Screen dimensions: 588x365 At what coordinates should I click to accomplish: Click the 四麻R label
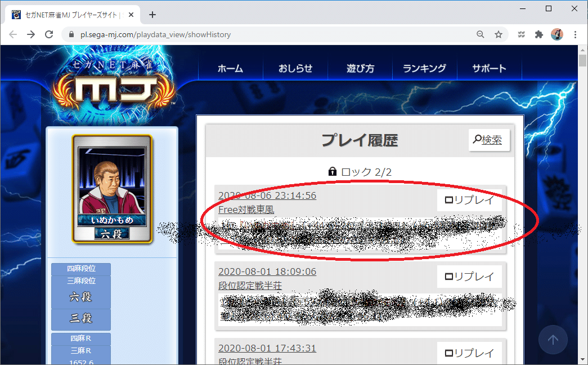[81, 339]
